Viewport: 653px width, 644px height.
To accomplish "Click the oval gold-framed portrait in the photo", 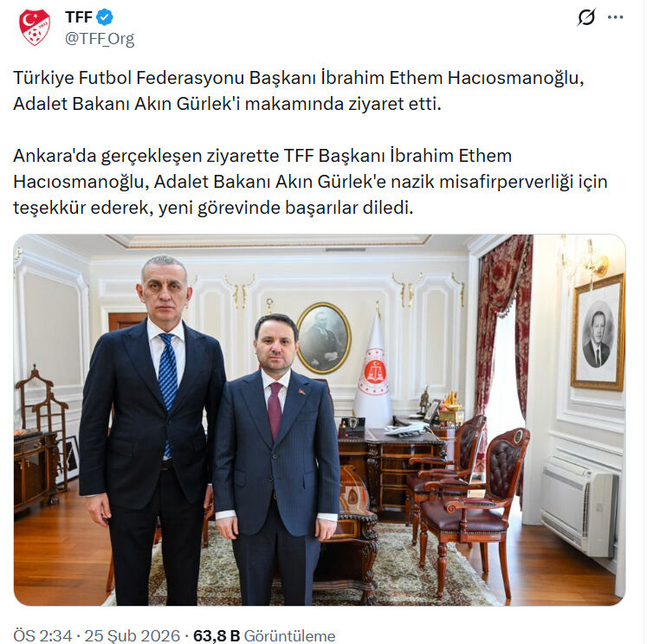I will [324, 338].
